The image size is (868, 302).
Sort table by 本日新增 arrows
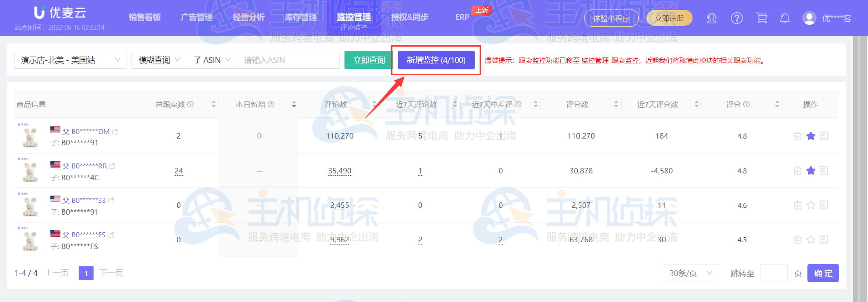(294, 104)
